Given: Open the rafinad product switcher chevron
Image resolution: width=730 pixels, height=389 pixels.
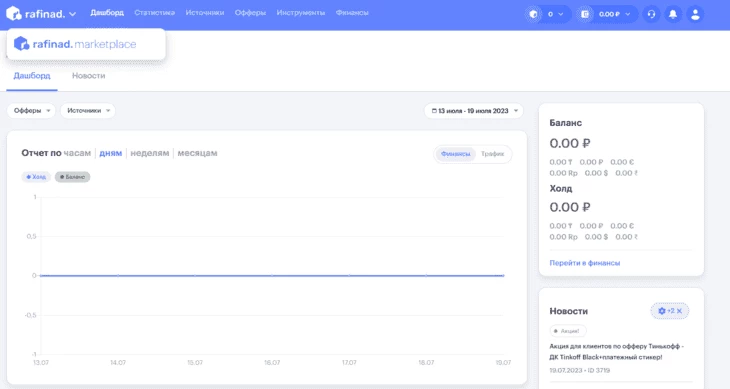Looking at the screenshot, I should 73,14.
